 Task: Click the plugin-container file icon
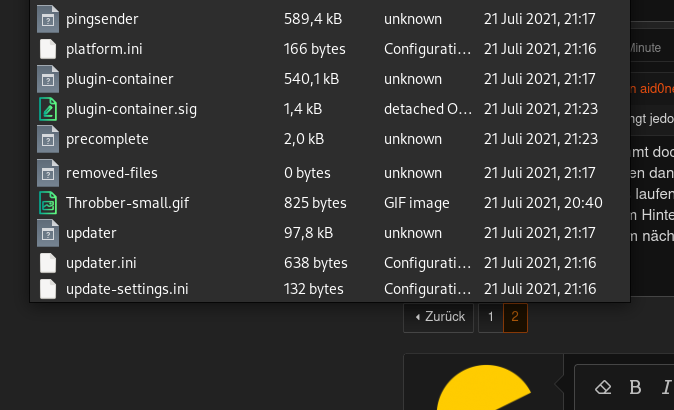point(48,79)
